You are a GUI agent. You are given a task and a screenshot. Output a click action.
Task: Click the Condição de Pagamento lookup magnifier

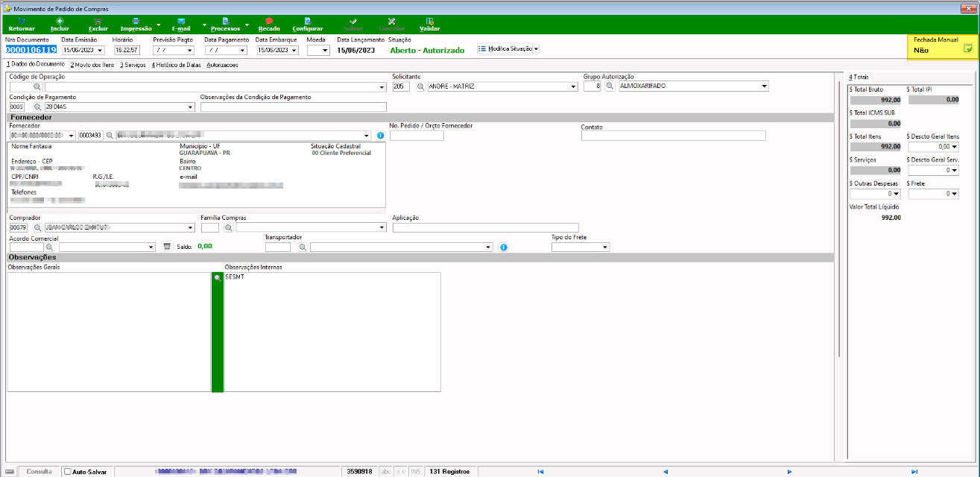pyautogui.click(x=37, y=107)
